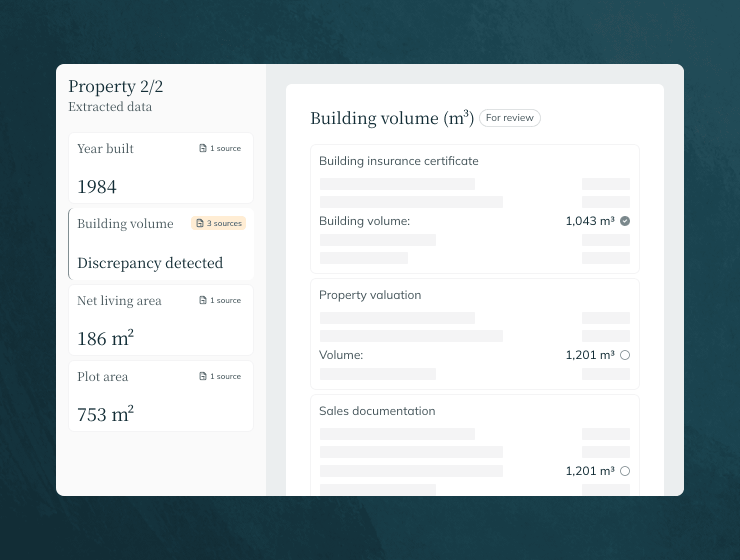Click the Property 2/2 heading
The width and height of the screenshot is (740, 560).
[x=115, y=86]
